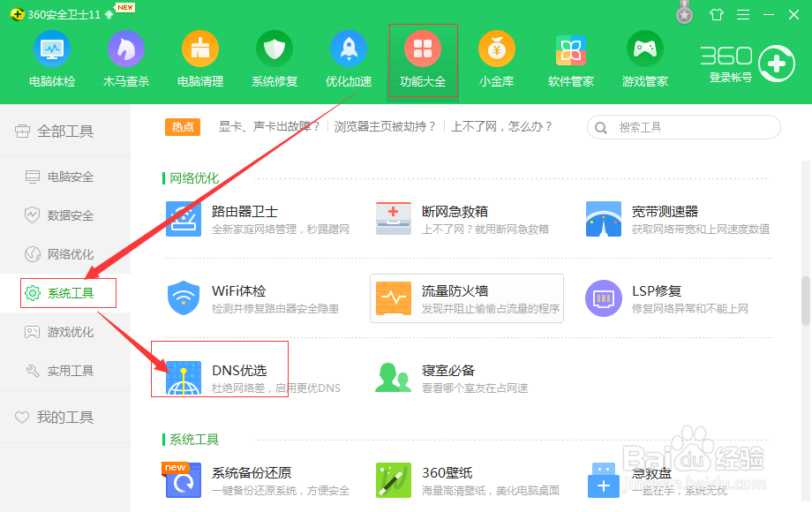Launch 流量防火墙 firewall icon
This screenshot has height=512, width=812.
pos(394,298)
